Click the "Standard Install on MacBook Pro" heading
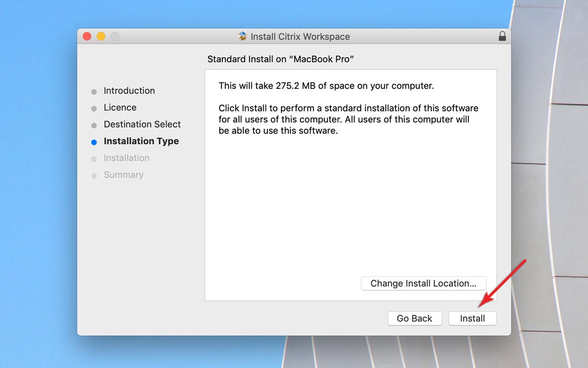 [x=280, y=59]
